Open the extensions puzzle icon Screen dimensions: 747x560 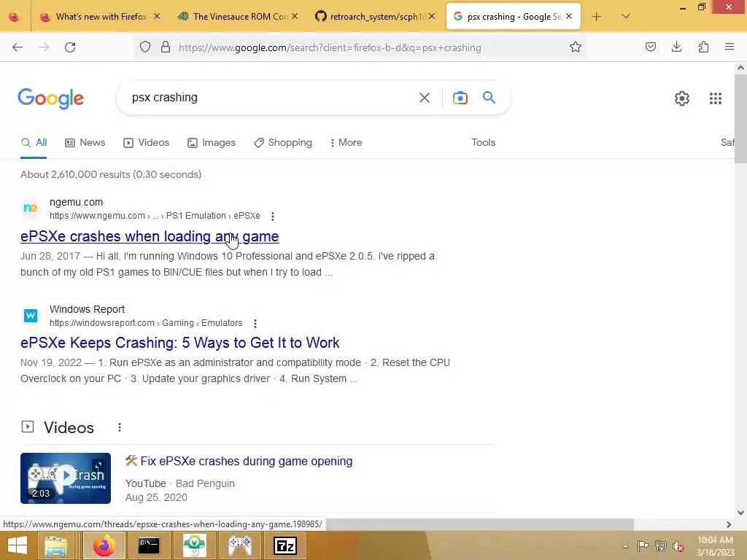[x=703, y=47]
